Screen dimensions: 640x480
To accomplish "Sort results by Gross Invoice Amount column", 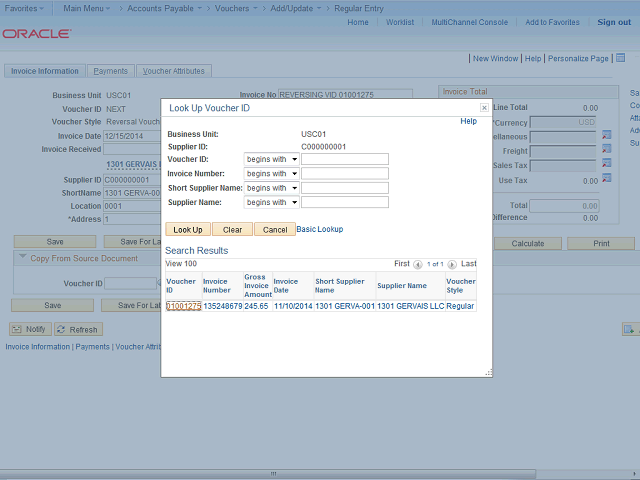I will point(257,286).
